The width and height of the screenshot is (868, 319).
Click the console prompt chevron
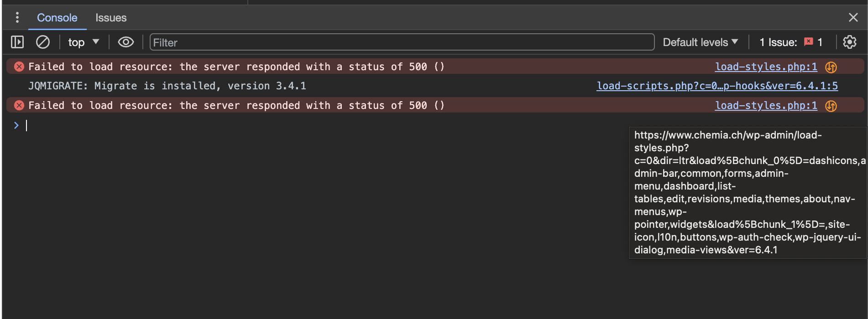(16, 125)
